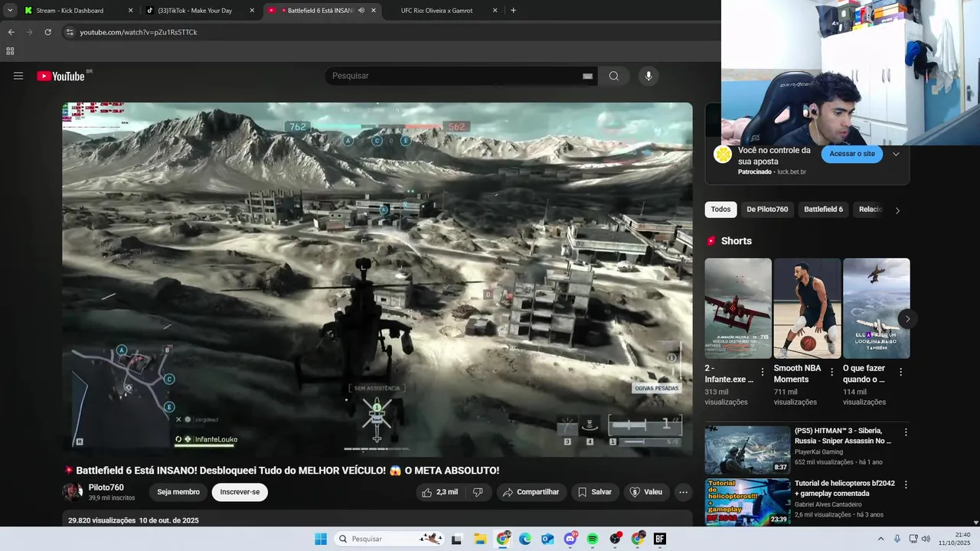Open Battlefield app from the taskbar
The image size is (980, 551).
[x=660, y=539]
